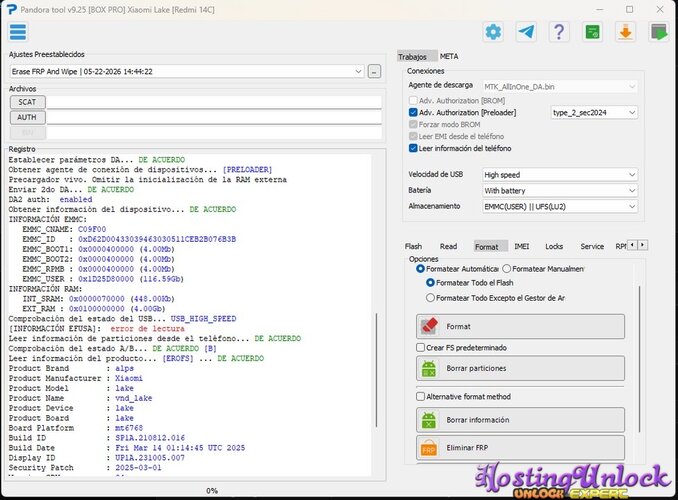
Task: Uncheck Leer información del teléfono
Action: click(413, 148)
